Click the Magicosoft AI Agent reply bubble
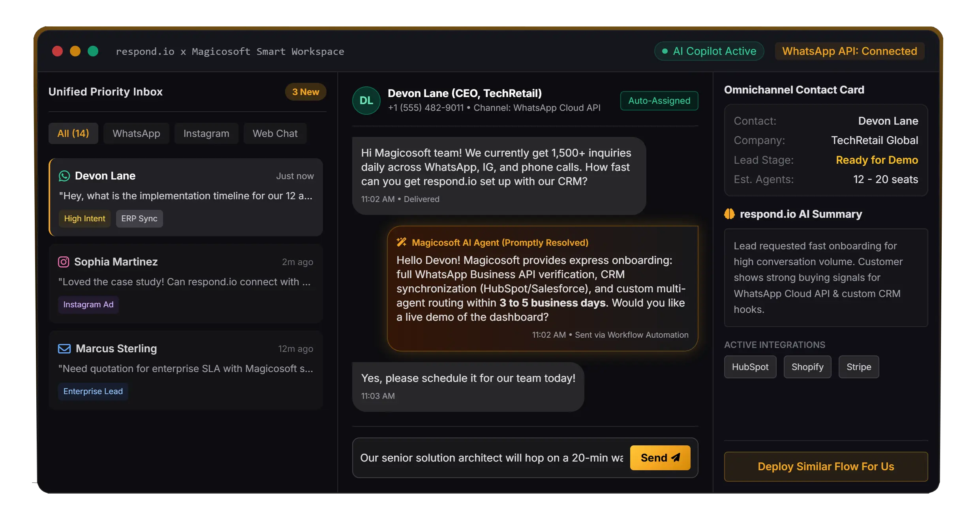Screen dimensions: 980x529 543,288
